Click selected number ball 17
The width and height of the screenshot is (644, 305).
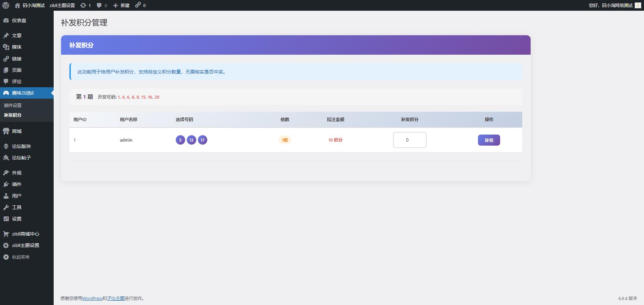coord(203,140)
